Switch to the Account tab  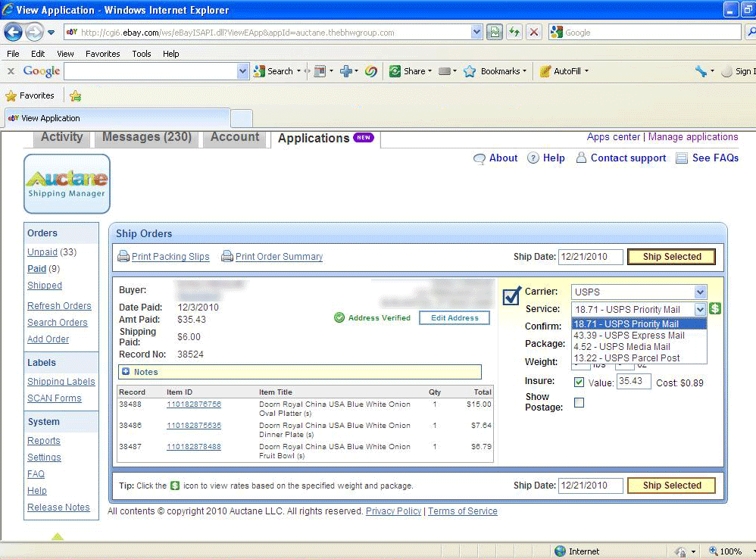coord(235,137)
